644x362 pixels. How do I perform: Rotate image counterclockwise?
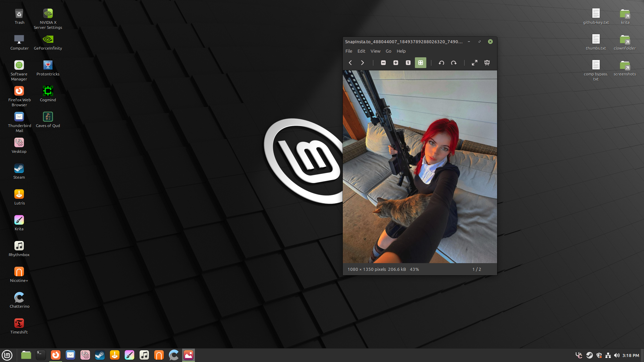click(441, 63)
